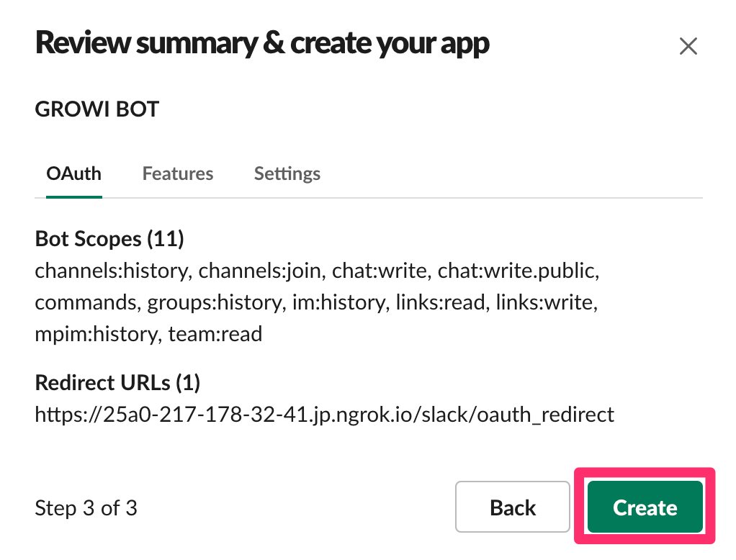Image resolution: width=736 pixels, height=560 pixels.
Task: Go back with the Back button
Action: coord(513,507)
